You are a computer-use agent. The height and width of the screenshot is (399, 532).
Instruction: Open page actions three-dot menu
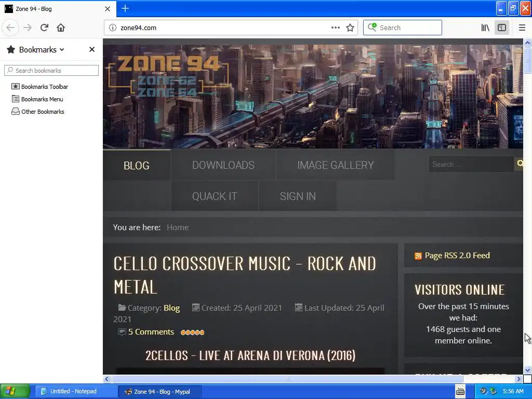pyautogui.click(x=335, y=28)
